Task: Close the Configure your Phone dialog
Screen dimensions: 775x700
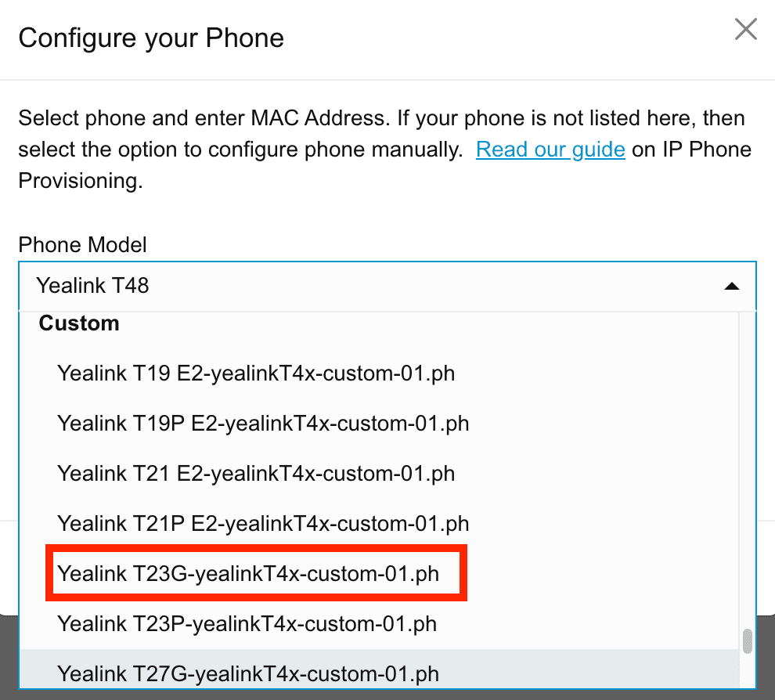Action: 745,29
